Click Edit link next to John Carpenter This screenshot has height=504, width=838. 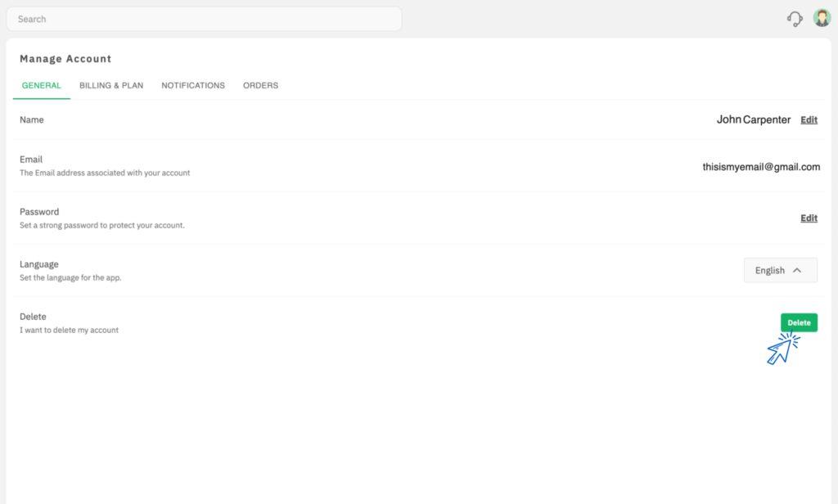click(809, 119)
